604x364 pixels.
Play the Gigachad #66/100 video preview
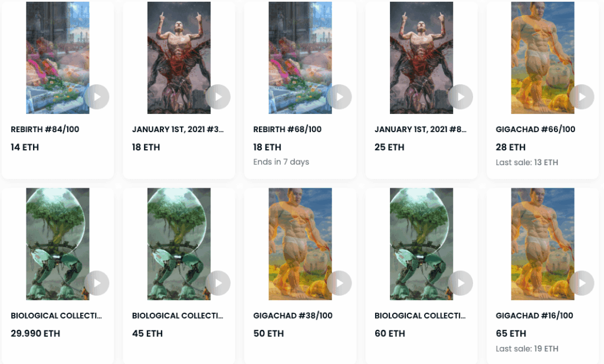(582, 97)
